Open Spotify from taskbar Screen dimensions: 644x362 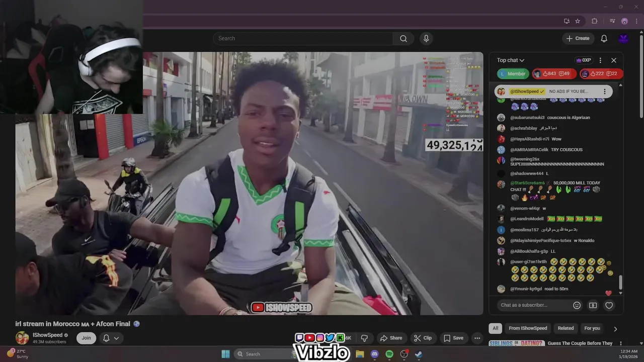tap(389, 354)
